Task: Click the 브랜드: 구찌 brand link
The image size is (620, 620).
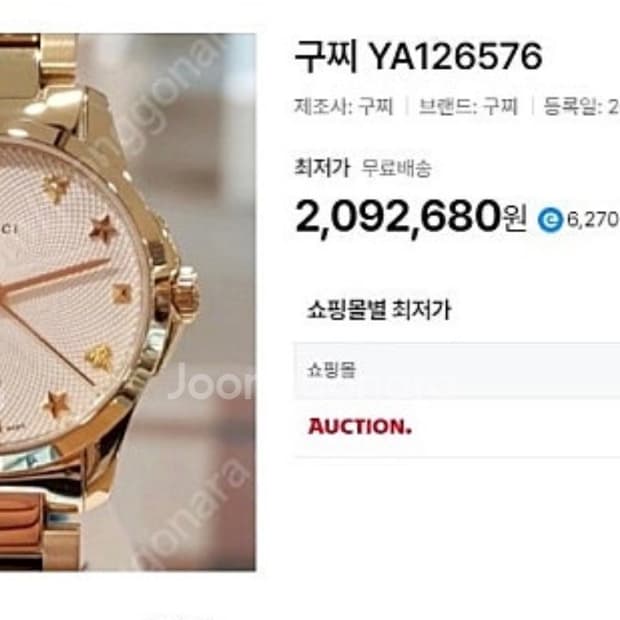Action: coord(468,106)
